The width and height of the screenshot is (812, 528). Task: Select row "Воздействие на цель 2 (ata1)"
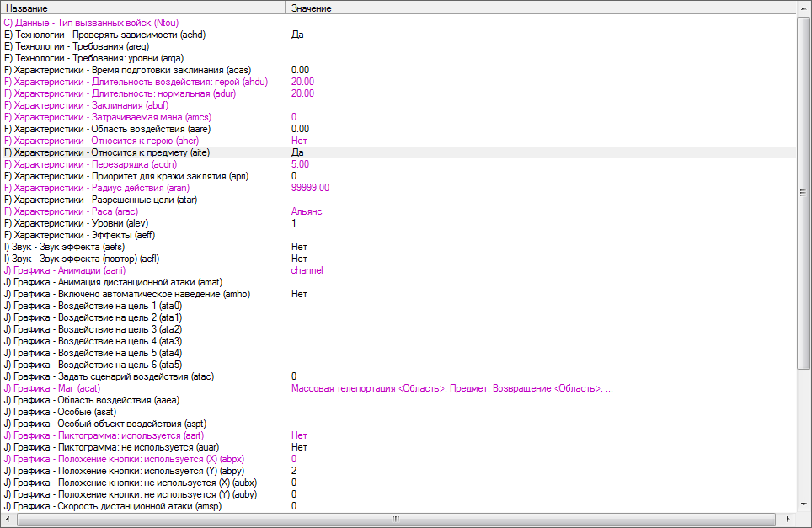pyautogui.click(x=398, y=317)
